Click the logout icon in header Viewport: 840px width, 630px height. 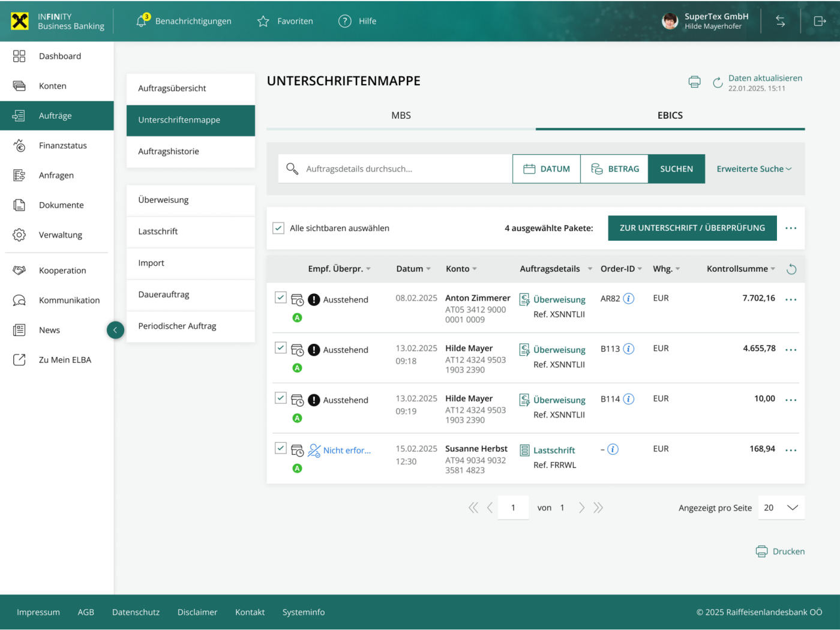[820, 21]
